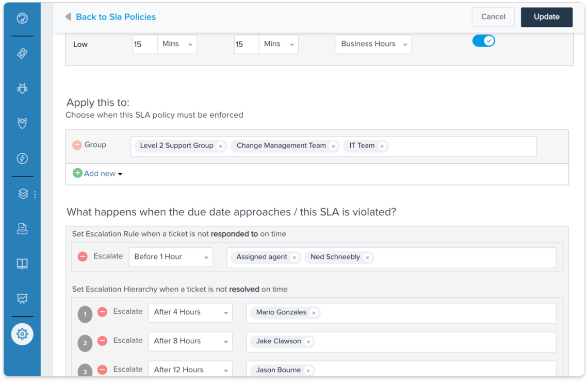Expand the Add new condition menu
Viewport: 588px width, 382px height.
pos(97,173)
